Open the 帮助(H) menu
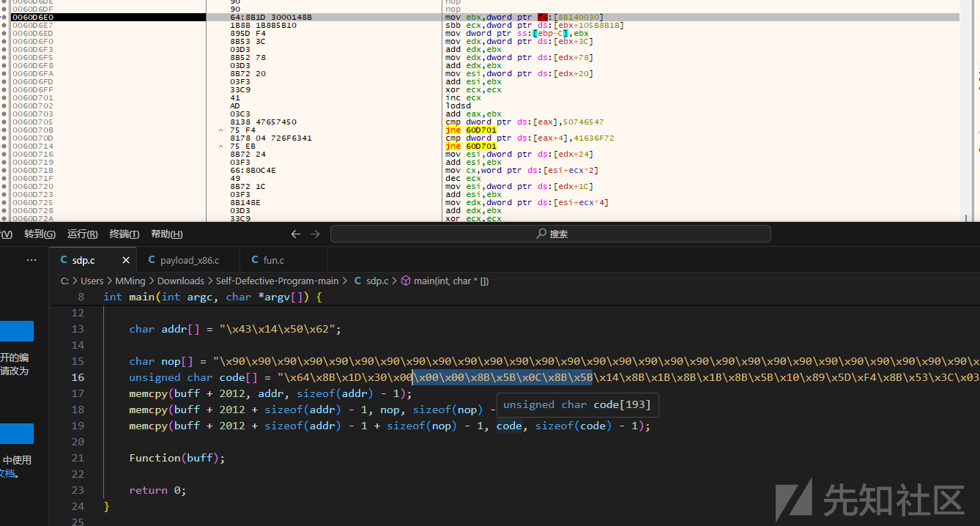 167,234
